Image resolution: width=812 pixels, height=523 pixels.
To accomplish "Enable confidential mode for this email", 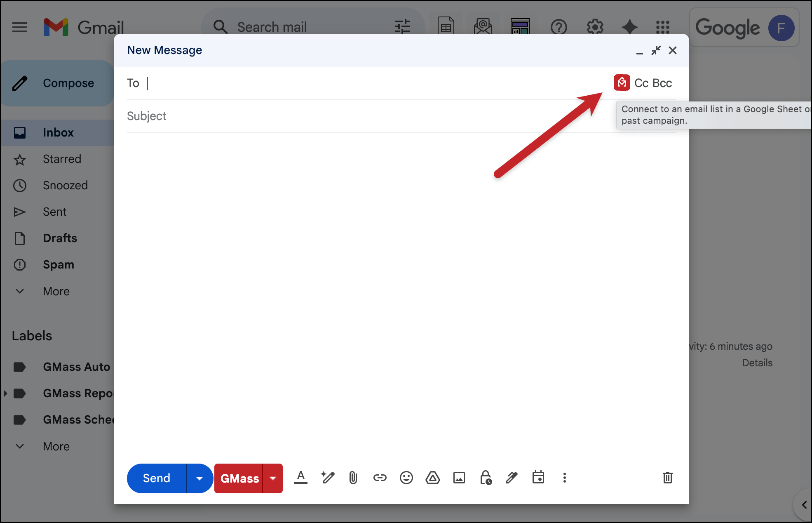I will click(x=485, y=478).
